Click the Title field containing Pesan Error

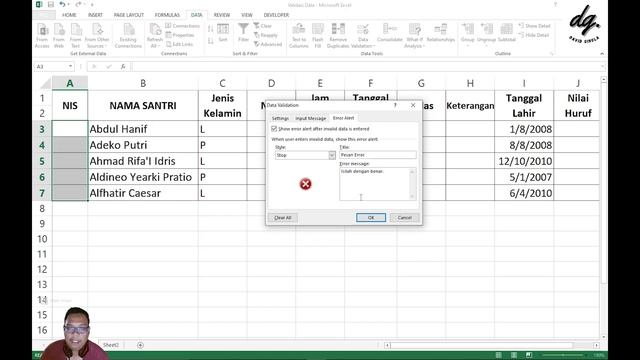[378, 155]
